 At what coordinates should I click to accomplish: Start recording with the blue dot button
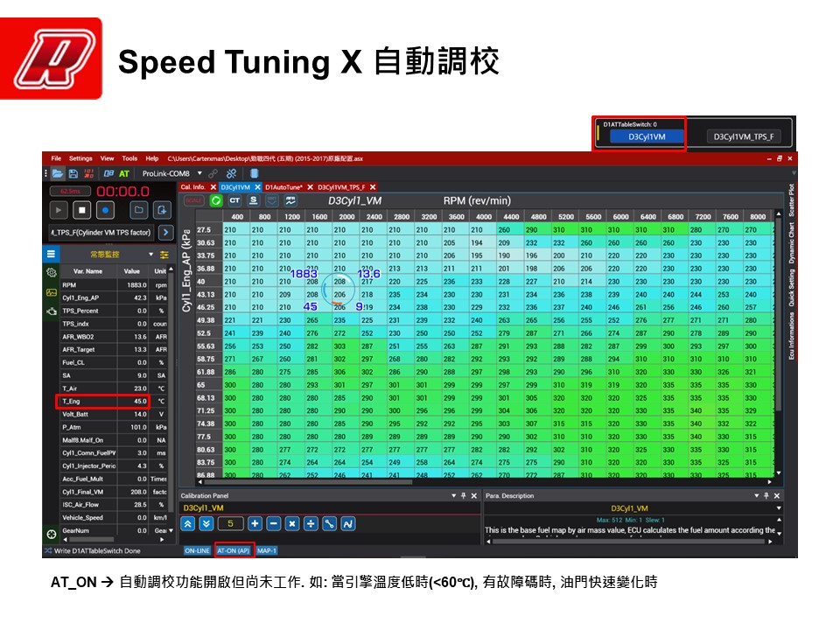point(105,210)
